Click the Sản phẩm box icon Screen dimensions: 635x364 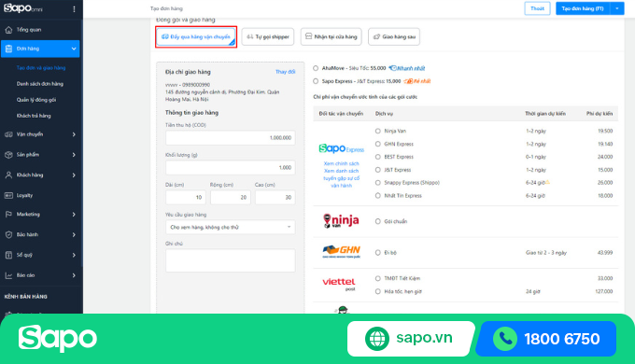pyautogui.click(x=8, y=155)
